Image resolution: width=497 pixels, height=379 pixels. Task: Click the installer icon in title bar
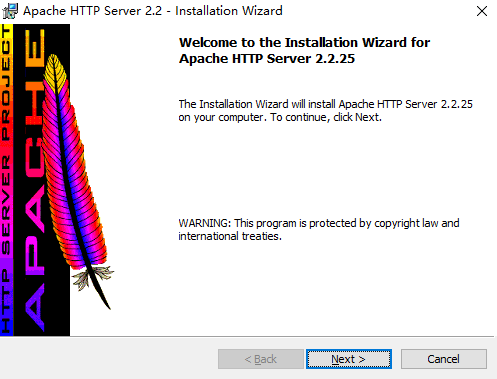pyautogui.click(x=10, y=11)
